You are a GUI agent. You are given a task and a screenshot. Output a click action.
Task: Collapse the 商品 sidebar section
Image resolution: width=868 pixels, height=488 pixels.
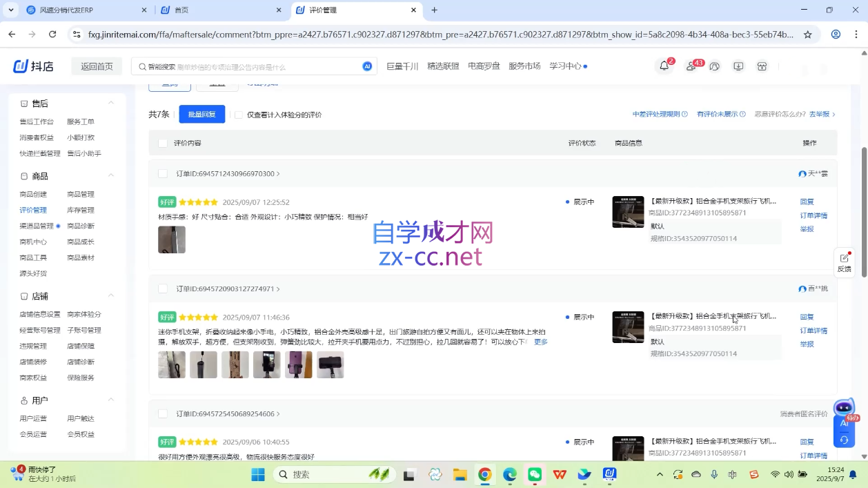click(110, 176)
